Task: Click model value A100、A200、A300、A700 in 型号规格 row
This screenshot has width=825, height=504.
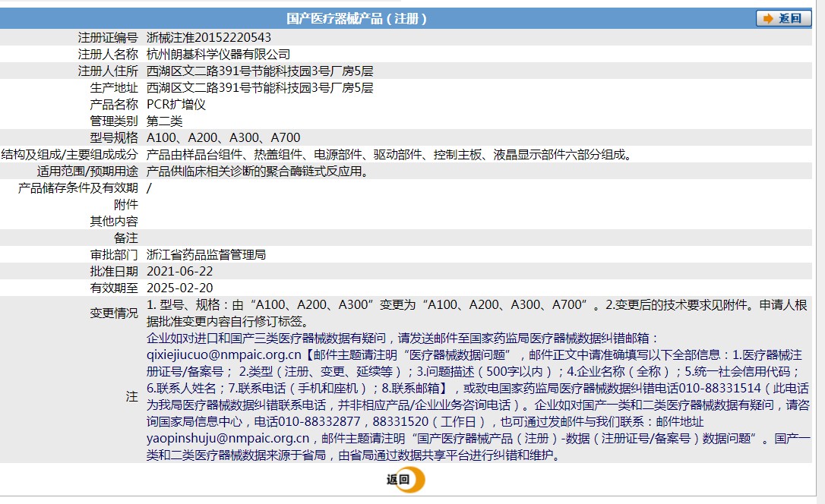Action: [x=223, y=137]
